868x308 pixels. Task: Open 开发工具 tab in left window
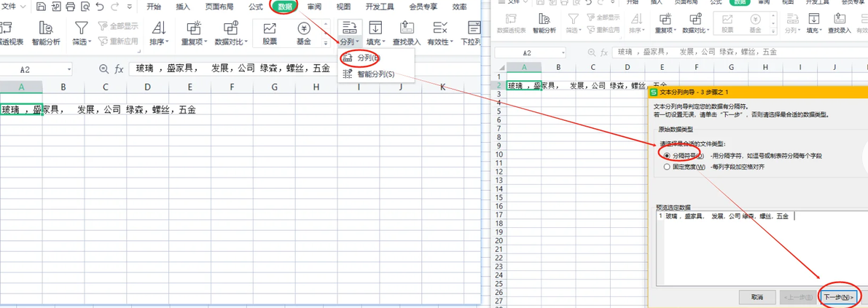pos(380,7)
